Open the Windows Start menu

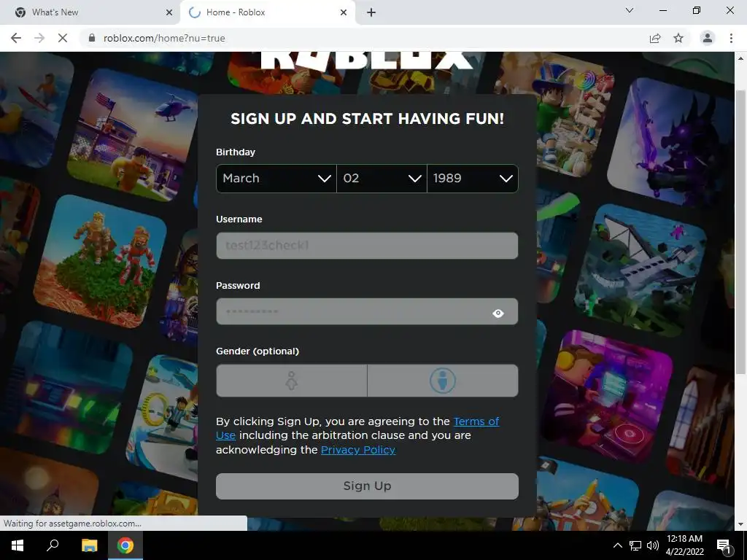[x=18, y=545]
